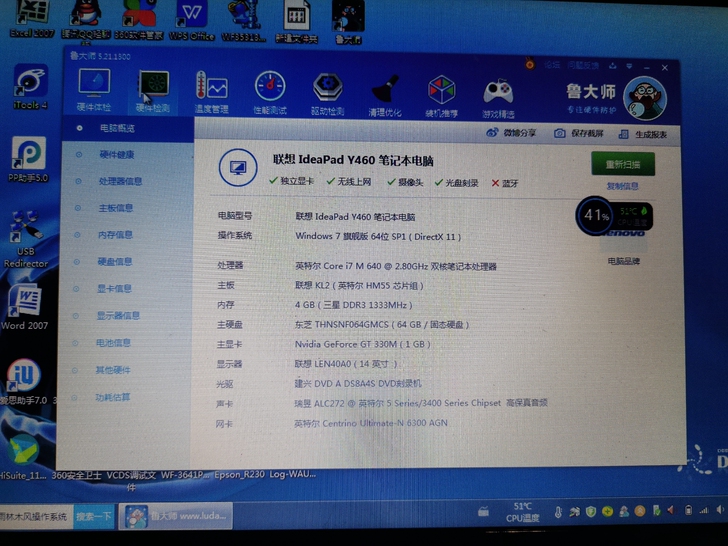This screenshot has width=728, height=546.
Task: Open 温度管理 temperature management
Action: pos(212,92)
